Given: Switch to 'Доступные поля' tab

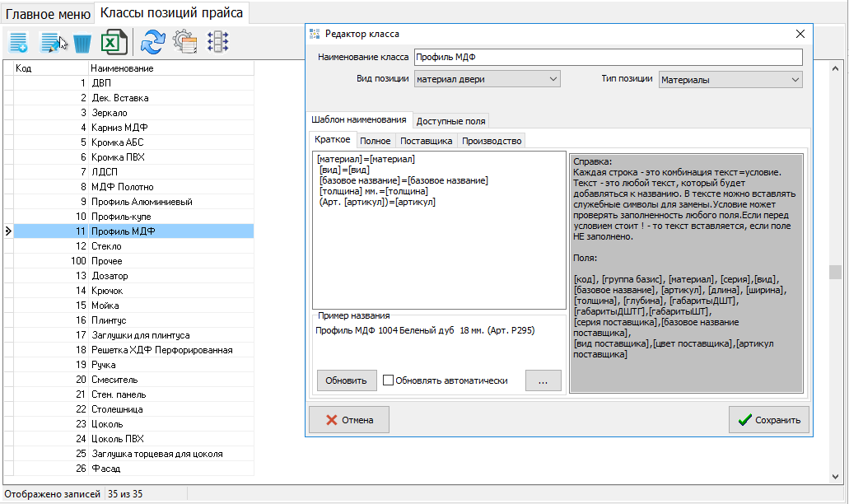Looking at the screenshot, I should (450, 120).
